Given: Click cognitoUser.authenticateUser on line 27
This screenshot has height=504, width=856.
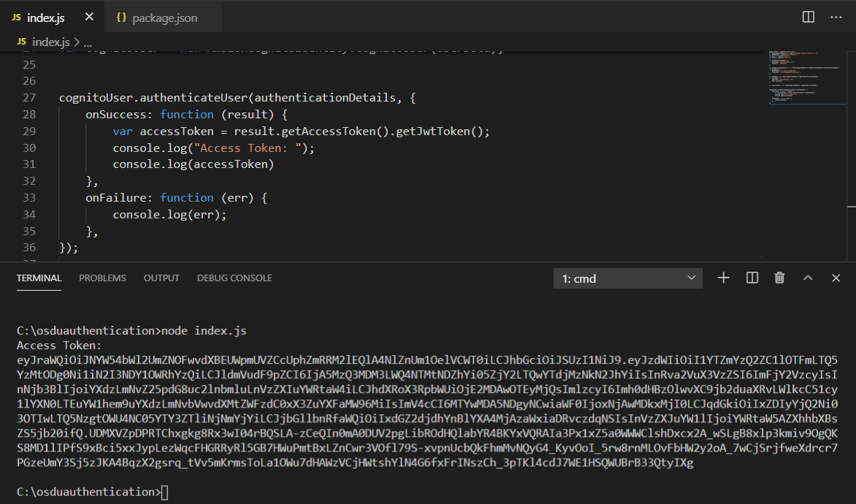Looking at the screenshot, I should tap(153, 98).
